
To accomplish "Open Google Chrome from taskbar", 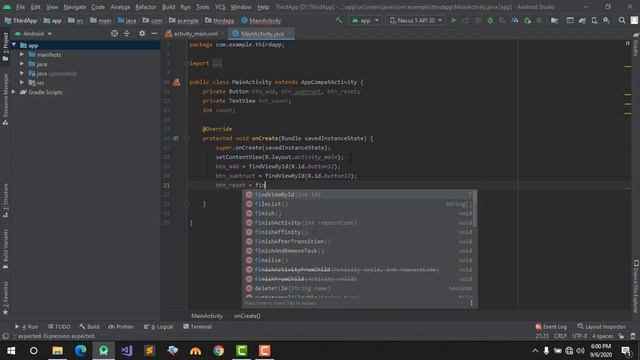I will (x=218, y=351).
